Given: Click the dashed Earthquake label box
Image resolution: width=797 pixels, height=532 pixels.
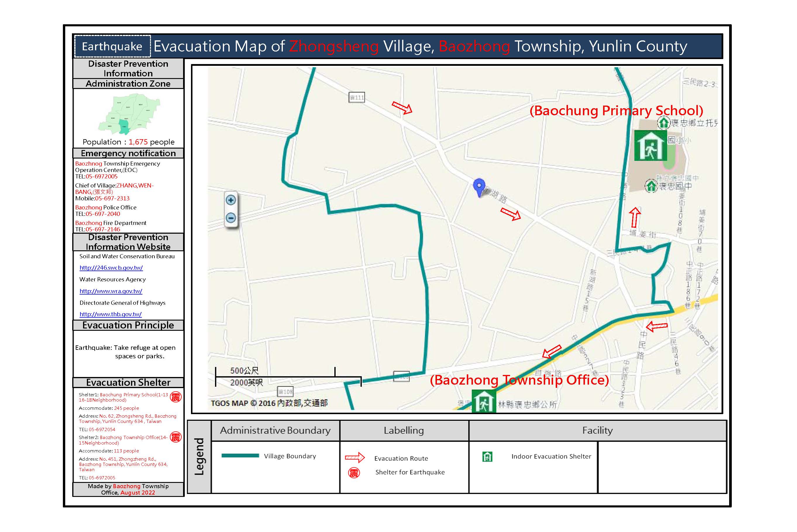Looking at the screenshot, I should 112,46.
